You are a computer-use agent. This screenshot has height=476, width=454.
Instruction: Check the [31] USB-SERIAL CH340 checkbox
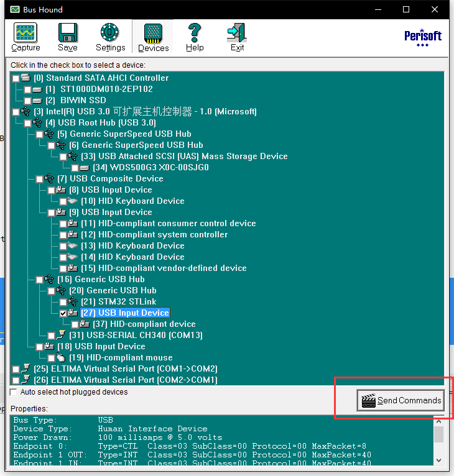pos(51,336)
